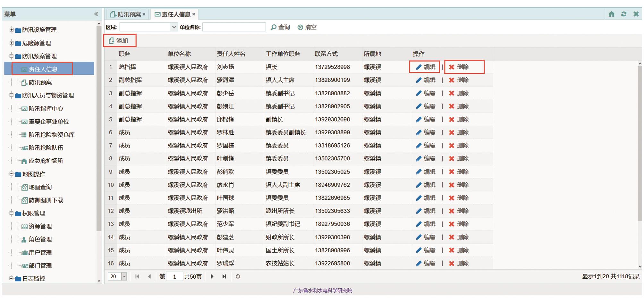This screenshot has height=303, width=644.
Task: Go to the next page of results
Action: coord(212,276)
